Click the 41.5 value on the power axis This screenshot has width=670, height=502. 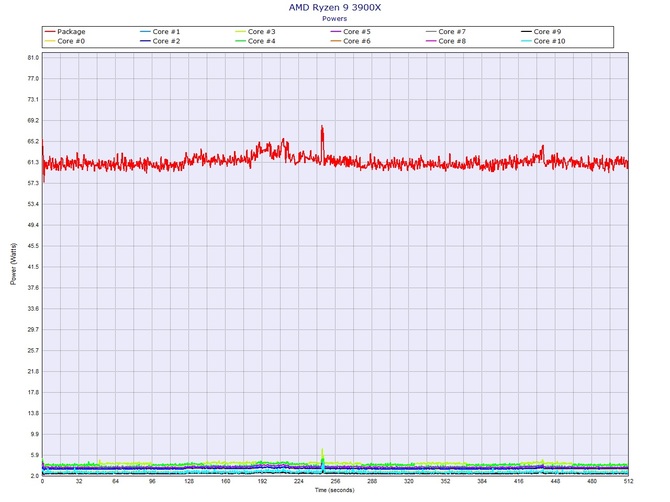33,267
